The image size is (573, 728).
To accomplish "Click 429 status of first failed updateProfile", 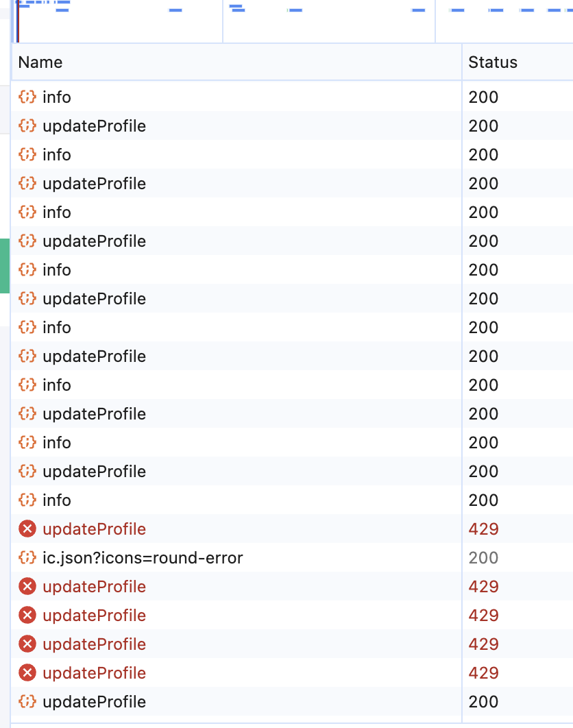I will (483, 529).
